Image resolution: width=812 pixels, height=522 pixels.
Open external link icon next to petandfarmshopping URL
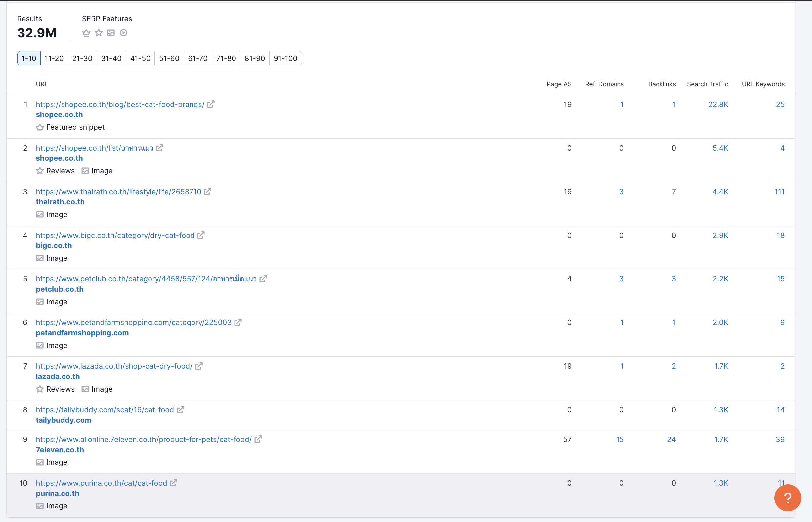click(x=238, y=322)
